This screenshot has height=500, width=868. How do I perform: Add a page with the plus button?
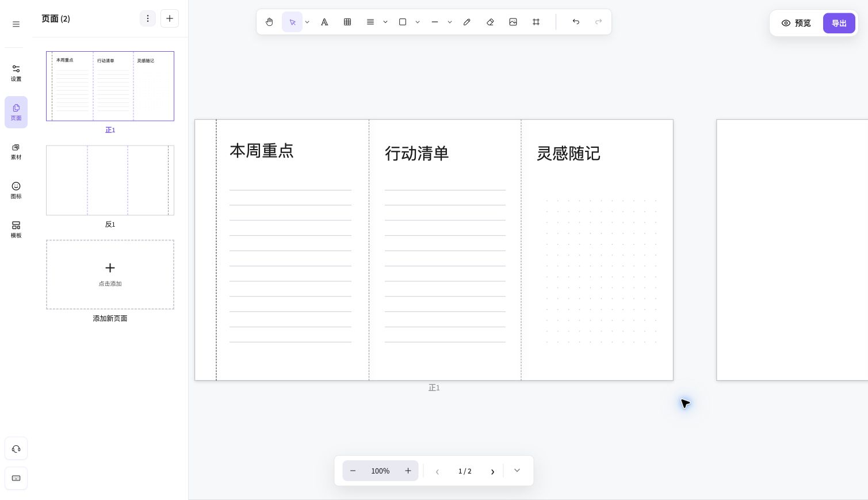point(170,18)
